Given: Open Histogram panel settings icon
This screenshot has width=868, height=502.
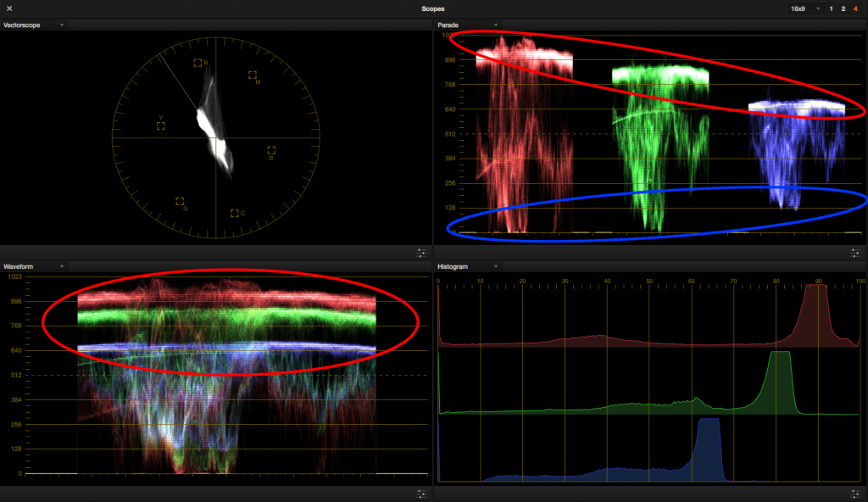Looking at the screenshot, I should [x=856, y=494].
